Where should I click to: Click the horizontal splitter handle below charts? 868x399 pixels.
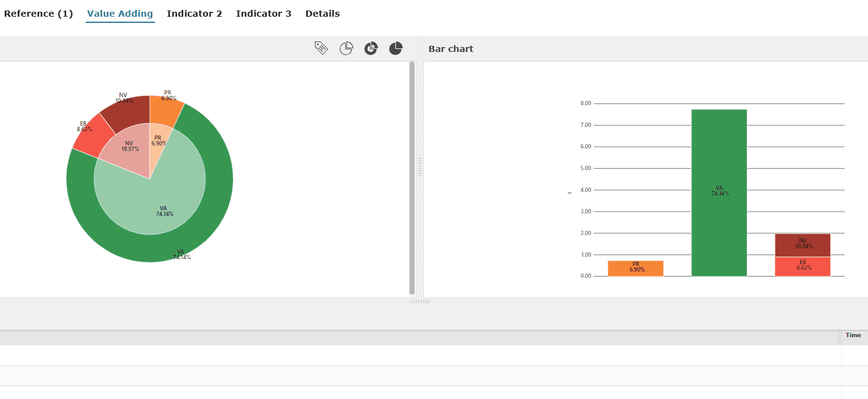[x=419, y=301]
